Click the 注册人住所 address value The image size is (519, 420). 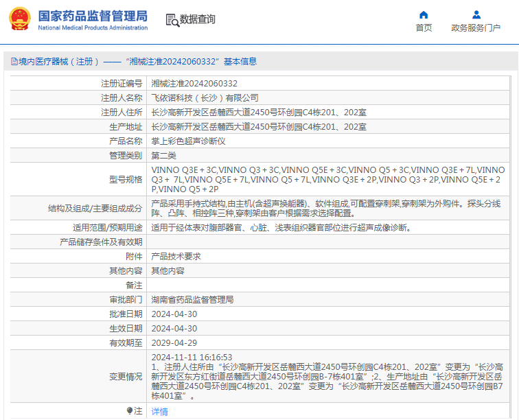pos(259,112)
